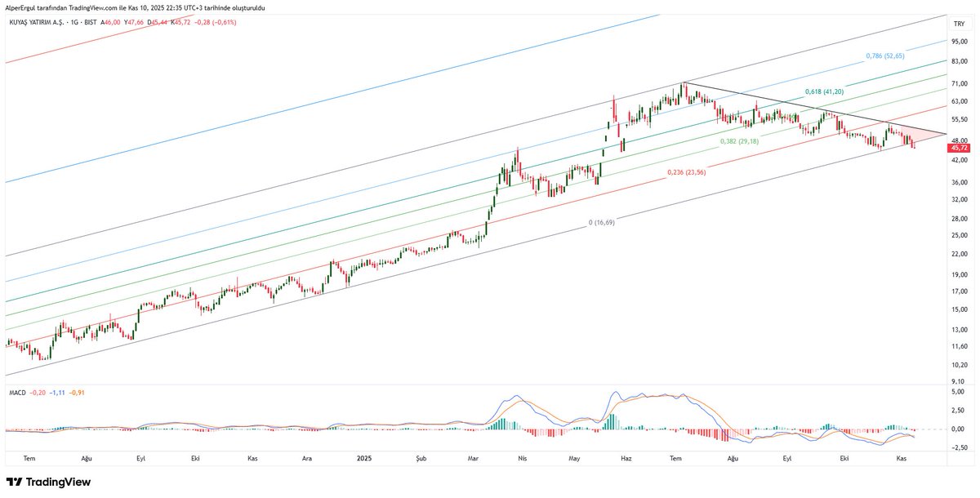This screenshot has width=980, height=498.
Task: Click the MACD signal value −0,91
Action: tap(77, 393)
